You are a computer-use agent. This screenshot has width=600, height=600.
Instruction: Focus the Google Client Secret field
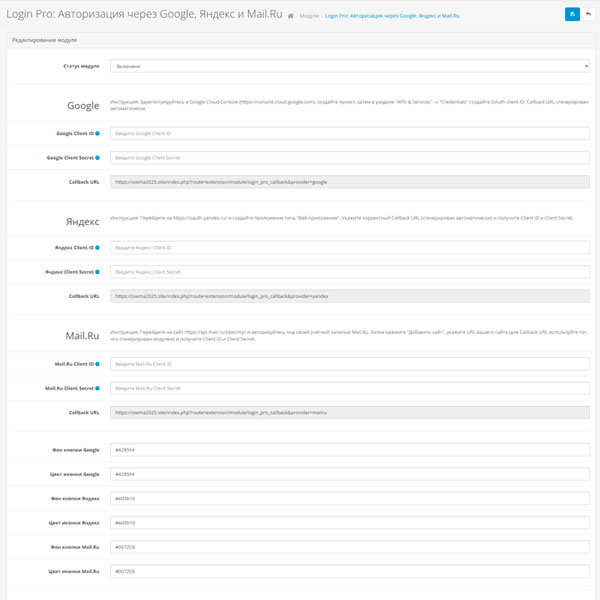(350, 158)
